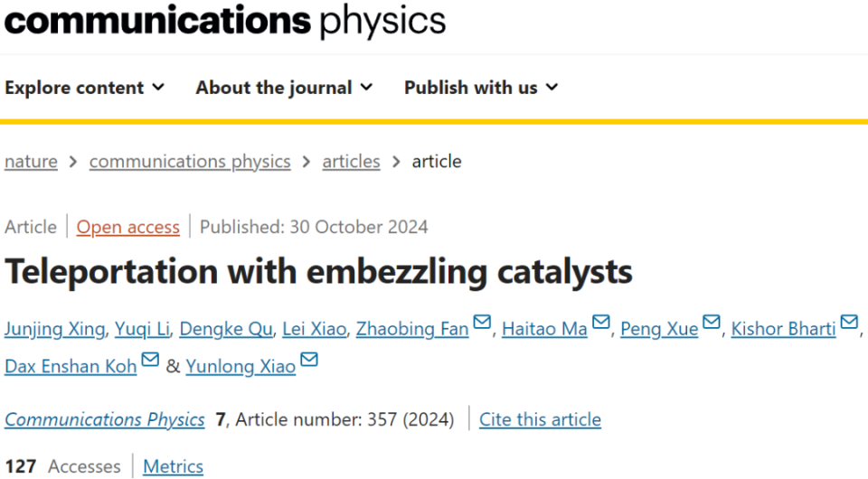Image resolution: width=868 pixels, height=479 pixels.
Task: Open author Junjing Xing's profile
Action: [55, 329]
